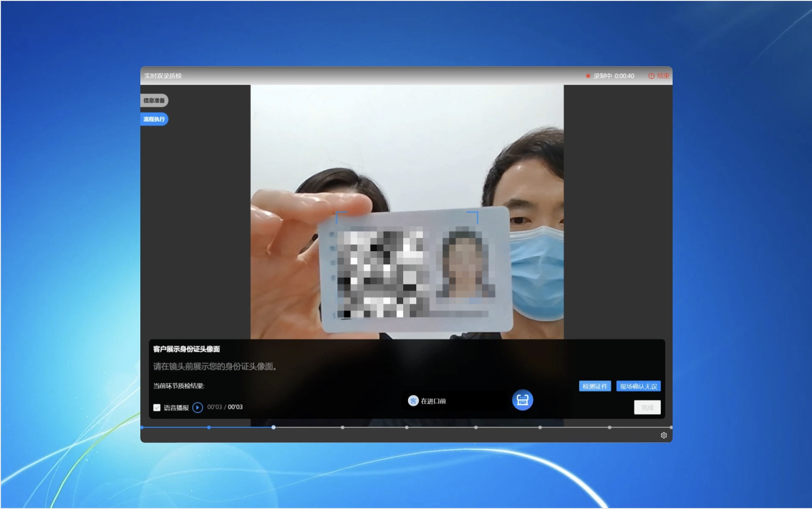Click the 客 customer avatar icon
Viewport: 812px width, 509px height.
413,401
